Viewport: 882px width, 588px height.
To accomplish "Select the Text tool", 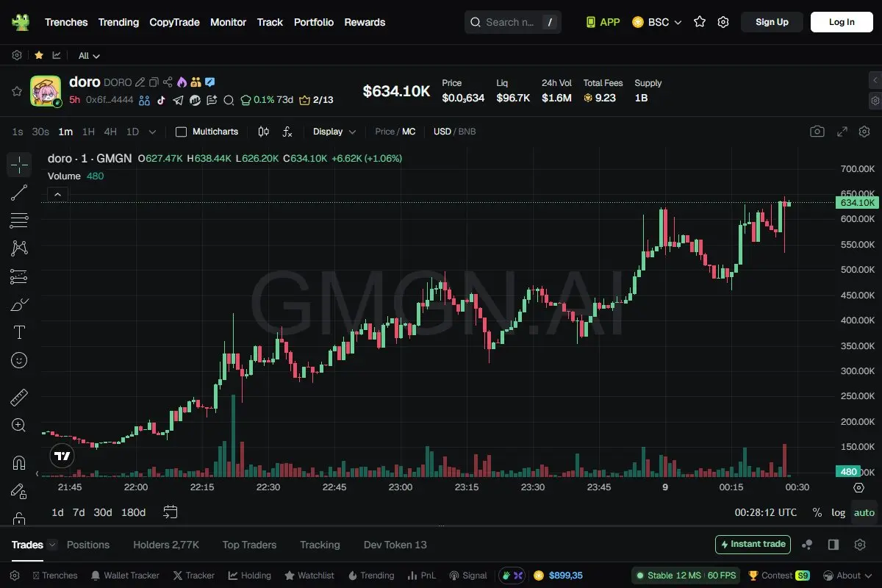I will tap(19, 332).
